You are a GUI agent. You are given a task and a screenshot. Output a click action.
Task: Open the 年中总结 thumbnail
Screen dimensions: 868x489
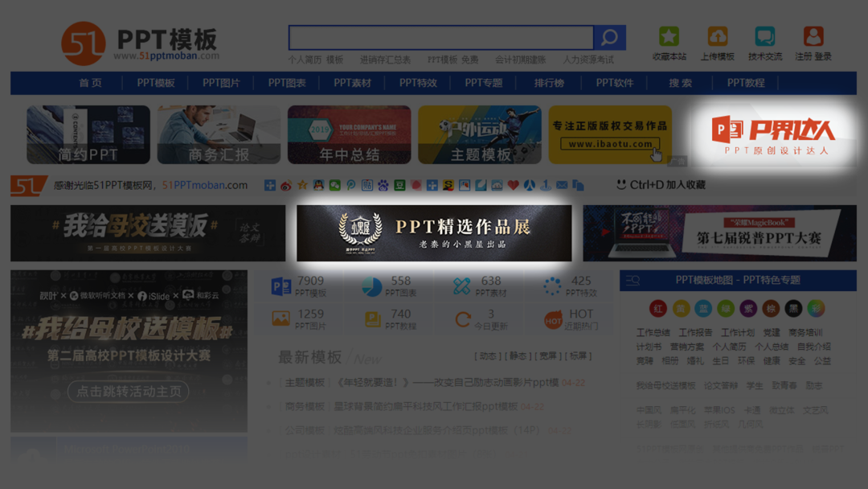click(350, 134)
